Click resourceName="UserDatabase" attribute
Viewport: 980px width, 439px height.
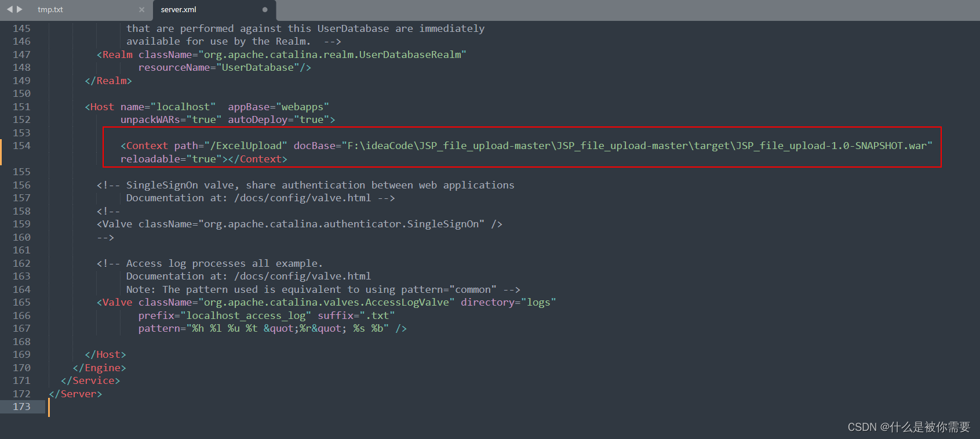tap(219, 67)
